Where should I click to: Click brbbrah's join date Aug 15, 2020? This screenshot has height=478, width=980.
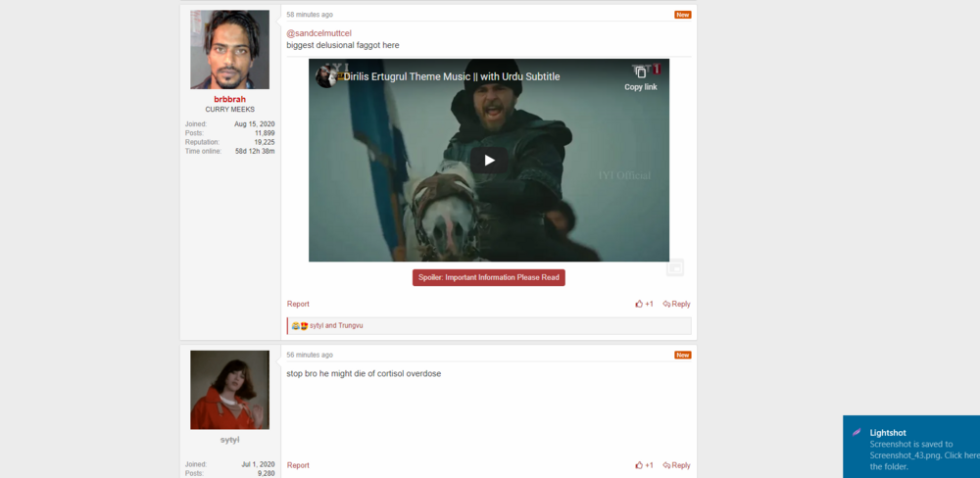[255, 124]
